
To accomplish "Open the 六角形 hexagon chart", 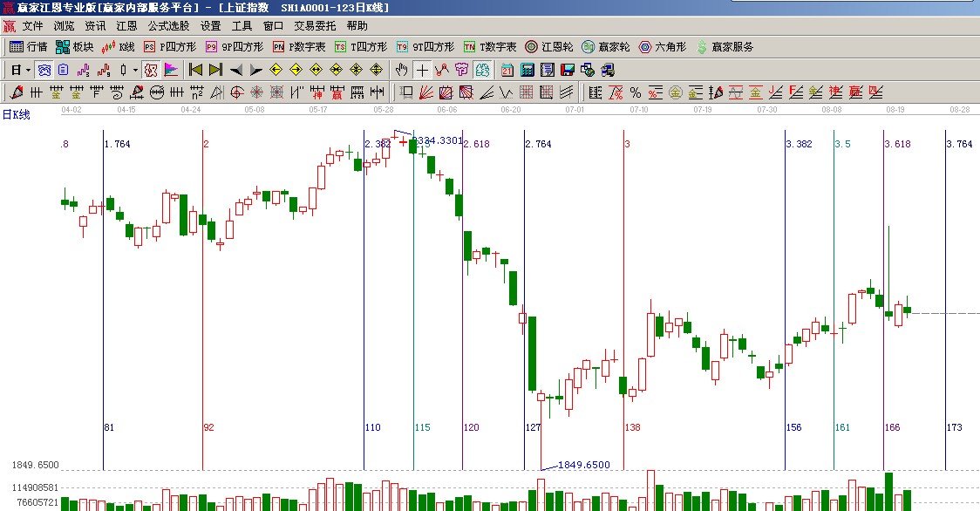I will 664,47.
